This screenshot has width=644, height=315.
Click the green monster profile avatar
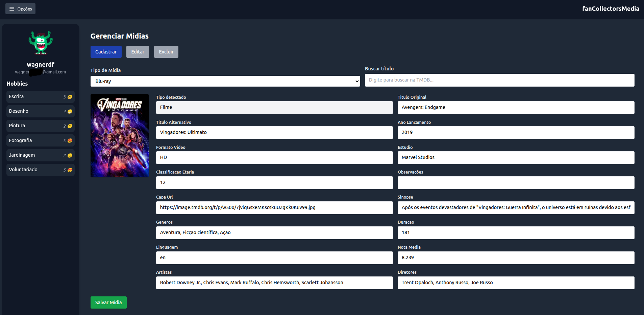point(41,43)
